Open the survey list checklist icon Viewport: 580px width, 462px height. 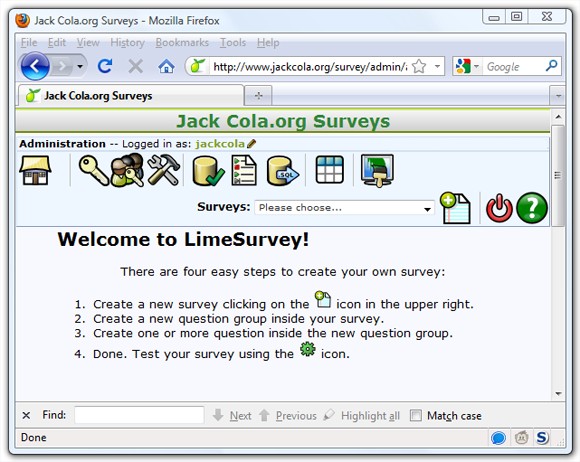[x=244, y=170]
